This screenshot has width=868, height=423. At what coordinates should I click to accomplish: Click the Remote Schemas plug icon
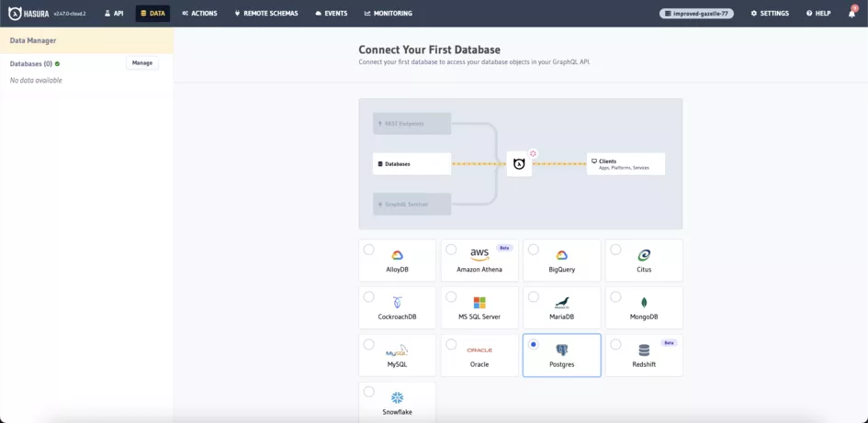[238, 13]
